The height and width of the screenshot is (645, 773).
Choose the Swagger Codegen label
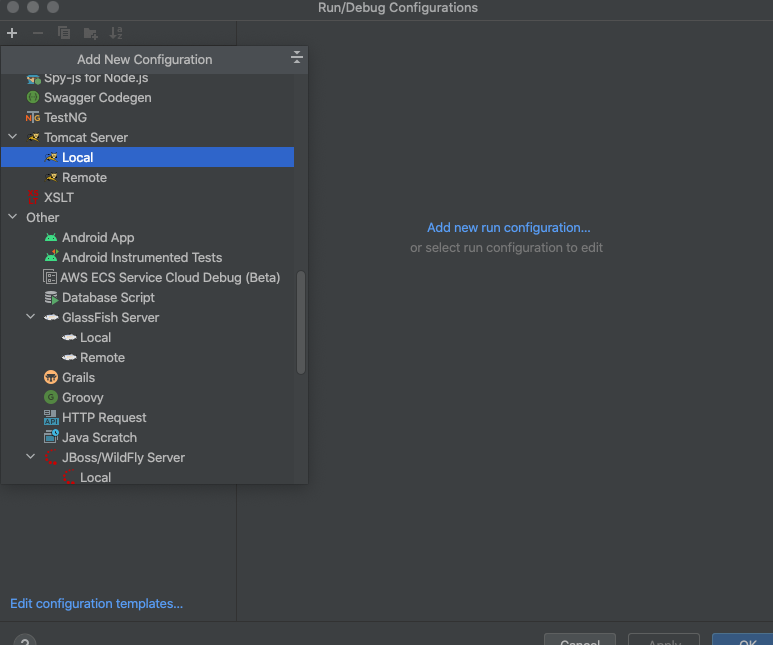point(98,98)
